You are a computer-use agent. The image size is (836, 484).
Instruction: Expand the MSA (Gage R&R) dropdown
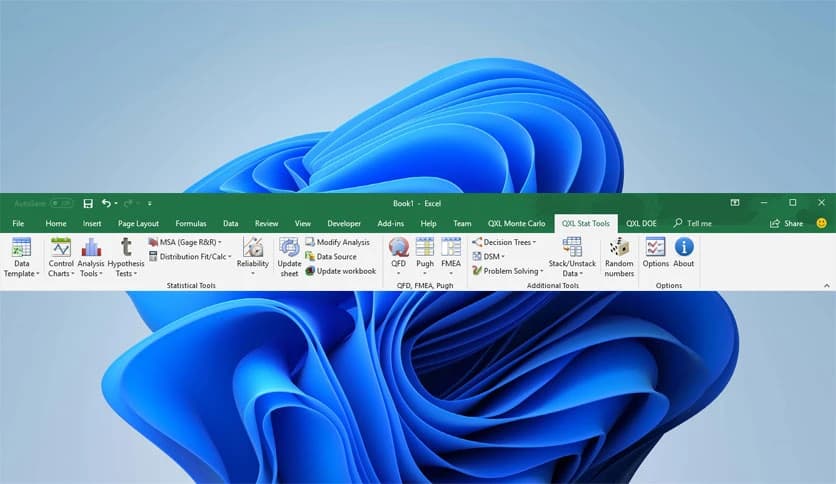pyautogui.click(x=185, y=242)
